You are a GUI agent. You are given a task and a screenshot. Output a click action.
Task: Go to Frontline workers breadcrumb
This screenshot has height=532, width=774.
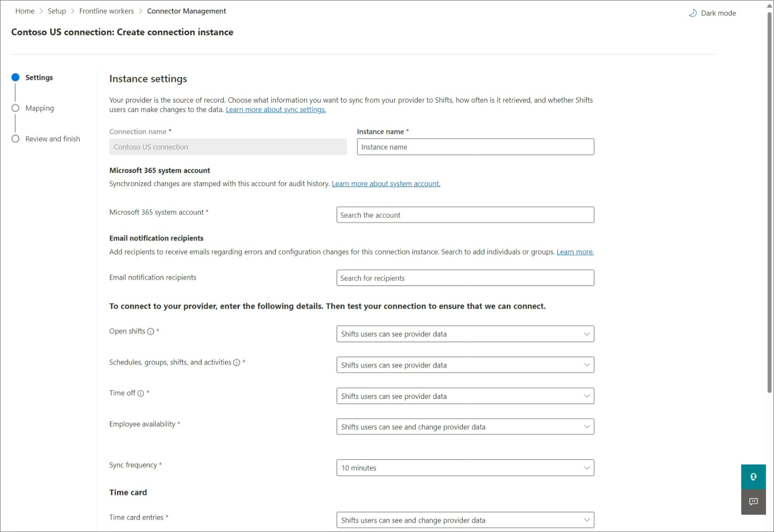coord(106,11)
